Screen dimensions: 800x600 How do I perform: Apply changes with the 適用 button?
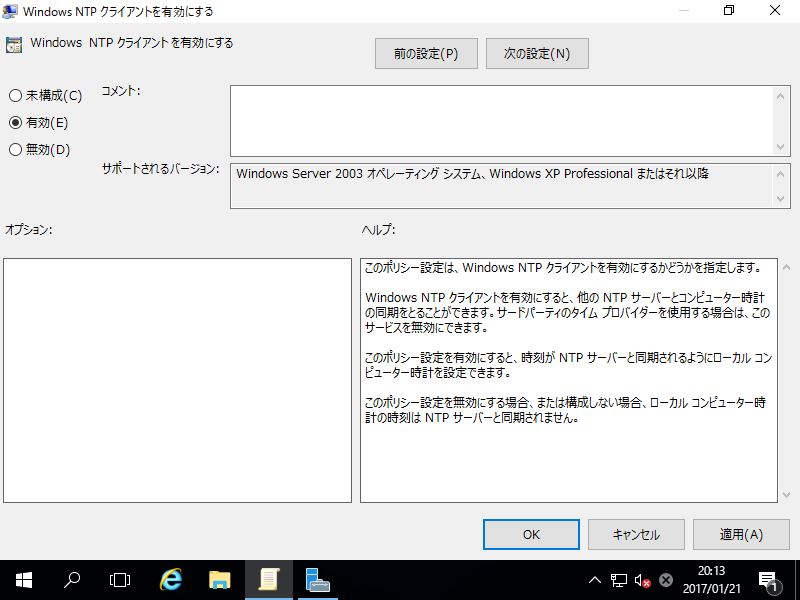[740, 534]
